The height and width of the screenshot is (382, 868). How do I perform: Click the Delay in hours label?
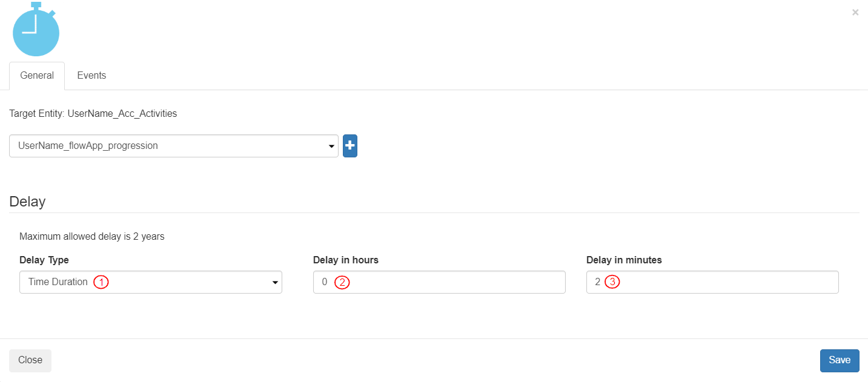pyautogui.click(x=346, y=260)
